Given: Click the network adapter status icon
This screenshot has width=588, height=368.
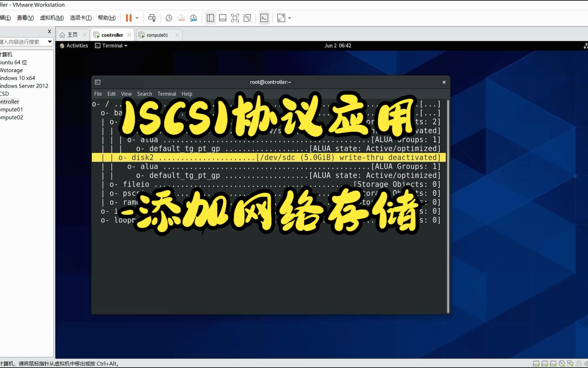Looking at the screenshot, I should [570, 363].
